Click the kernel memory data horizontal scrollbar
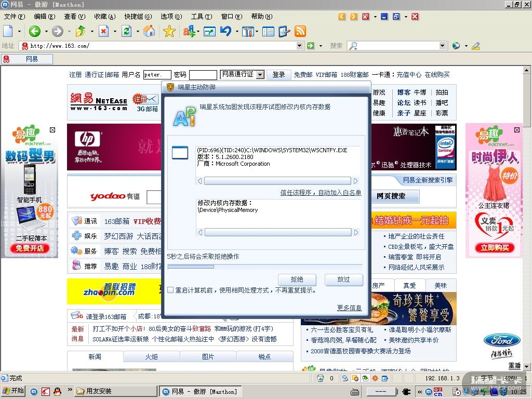 (x=277, y=232)
